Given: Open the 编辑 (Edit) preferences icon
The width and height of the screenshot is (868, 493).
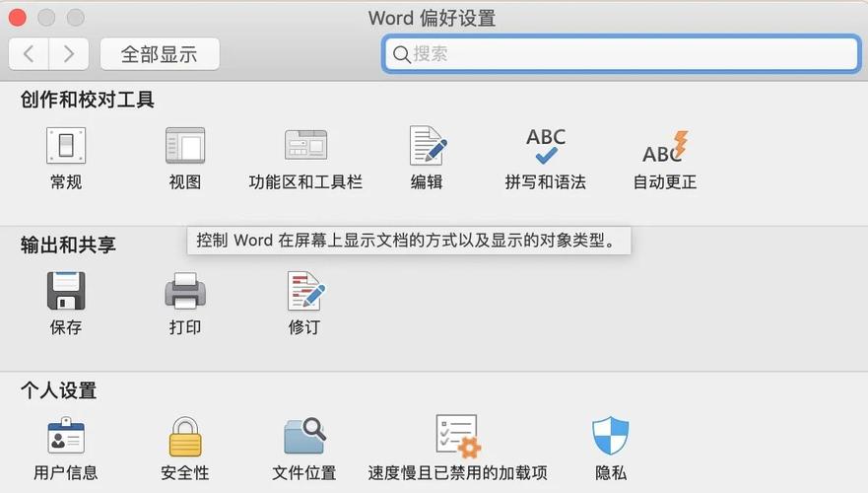Looking at the screenshot, I should tap(428, 146).
